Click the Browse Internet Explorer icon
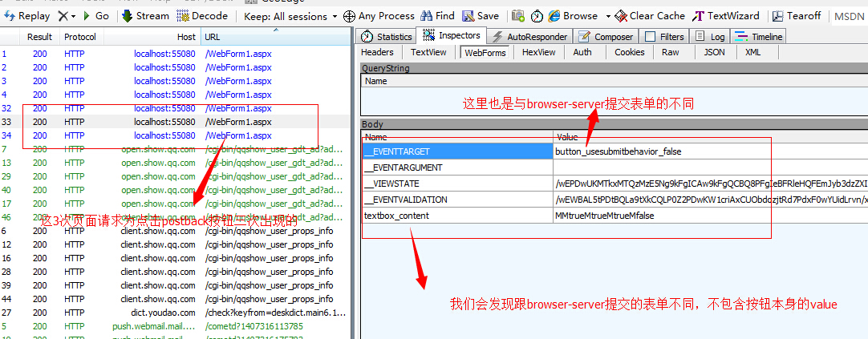This screenshot has height=339, width=868. click(554, 16)
